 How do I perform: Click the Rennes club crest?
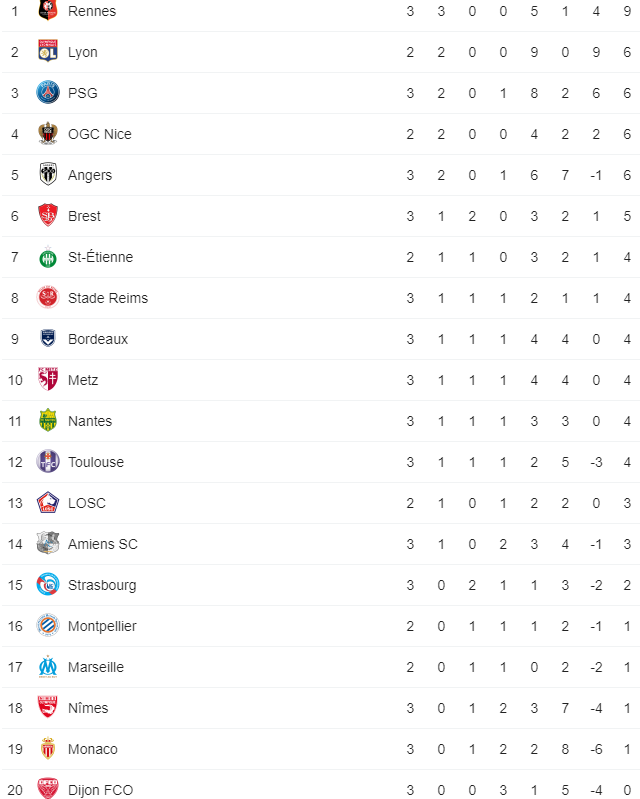pyautogui.click(x=48, y=11)
